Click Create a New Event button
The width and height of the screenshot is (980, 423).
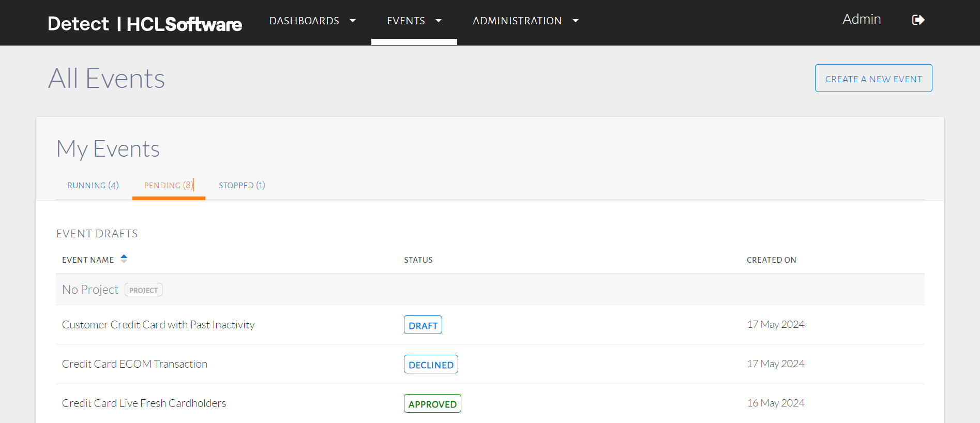point(873,79)
